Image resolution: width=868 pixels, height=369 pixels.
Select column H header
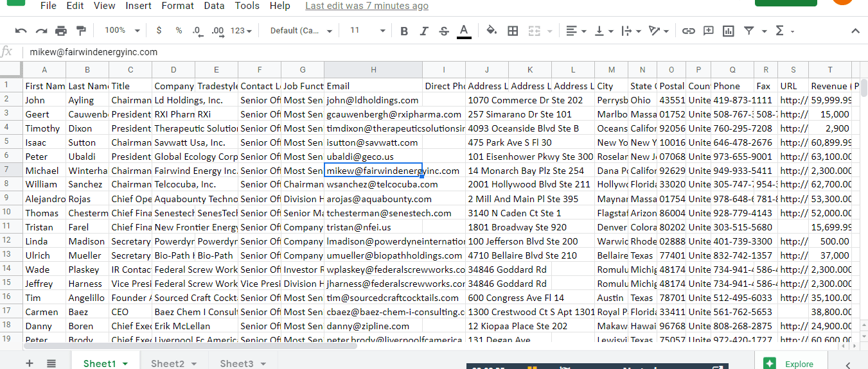(x=373, y=70)
